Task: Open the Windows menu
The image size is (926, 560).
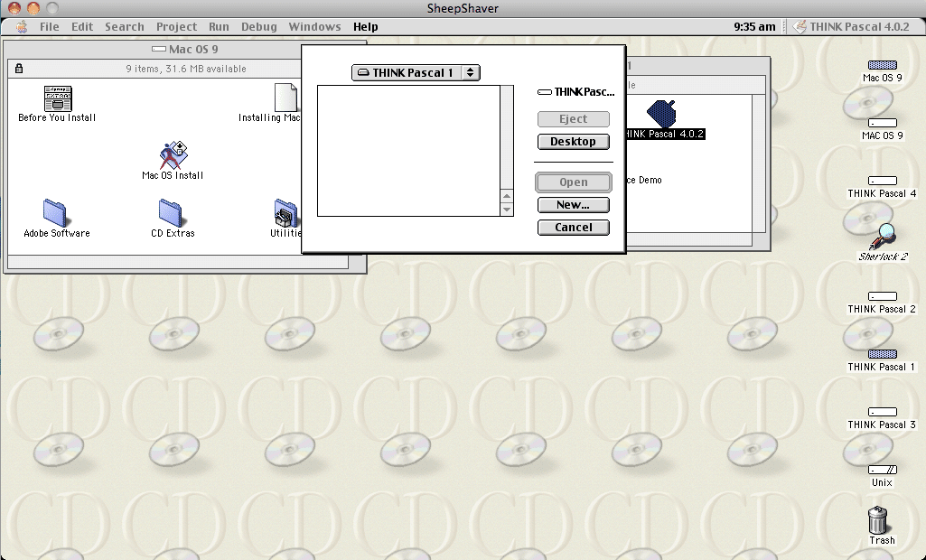Action: (x=314, y=26)
